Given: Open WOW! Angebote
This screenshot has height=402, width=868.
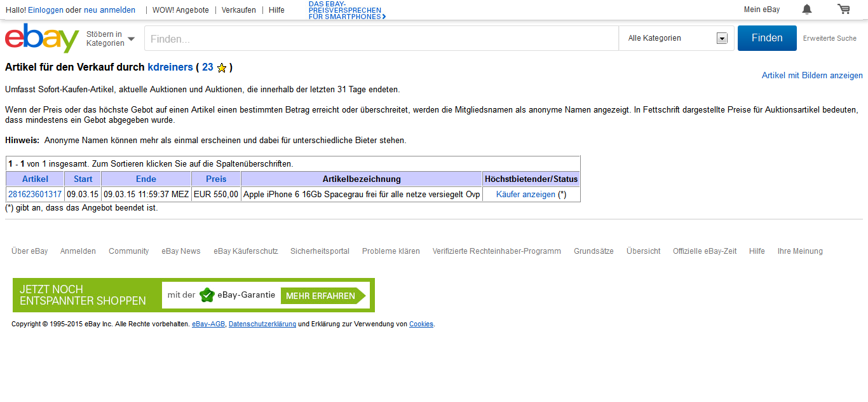Looking at the screenshot, I should click(180, 10).
